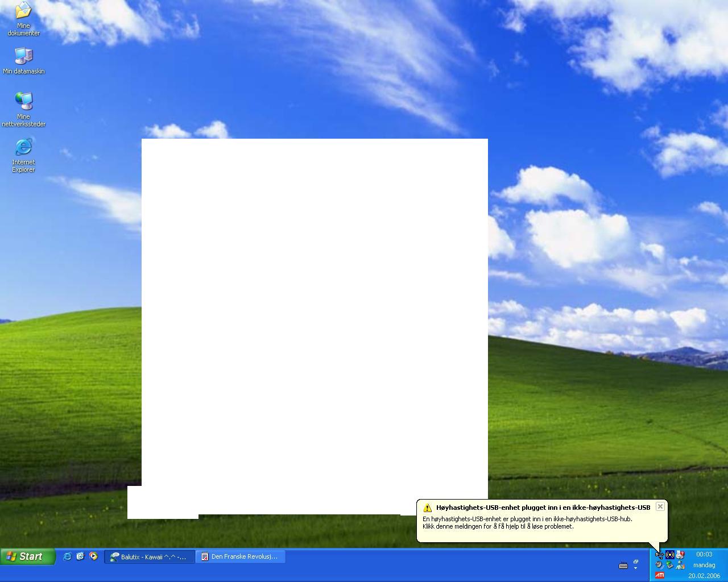Open the ATI tray icon
The image size is (728, 582).
(x=659, y=576)
